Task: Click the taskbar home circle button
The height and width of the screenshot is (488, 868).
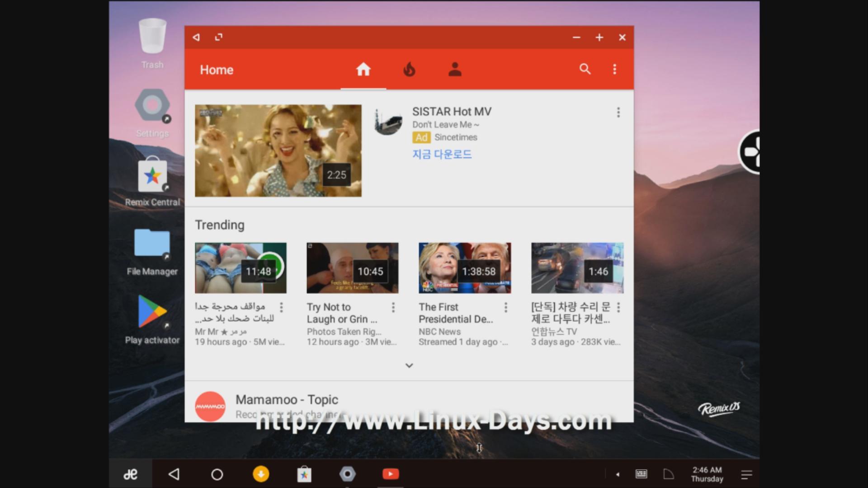Action: coord(217,474)
